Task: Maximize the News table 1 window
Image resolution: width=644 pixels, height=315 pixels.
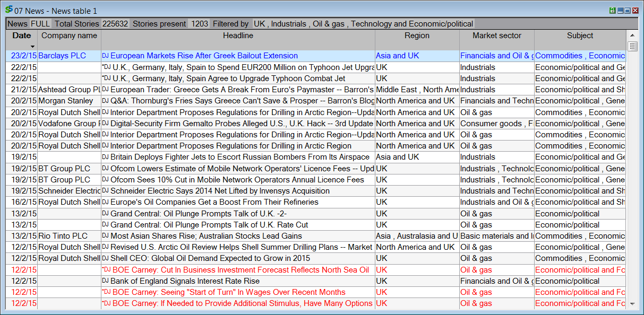Action: (627, 11)
